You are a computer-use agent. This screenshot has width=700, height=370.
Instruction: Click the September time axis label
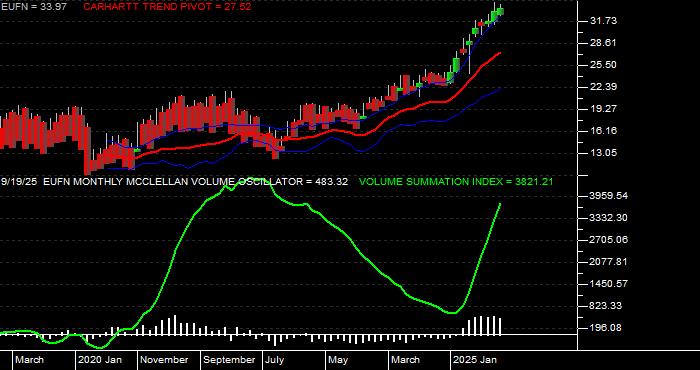[229, 360]
